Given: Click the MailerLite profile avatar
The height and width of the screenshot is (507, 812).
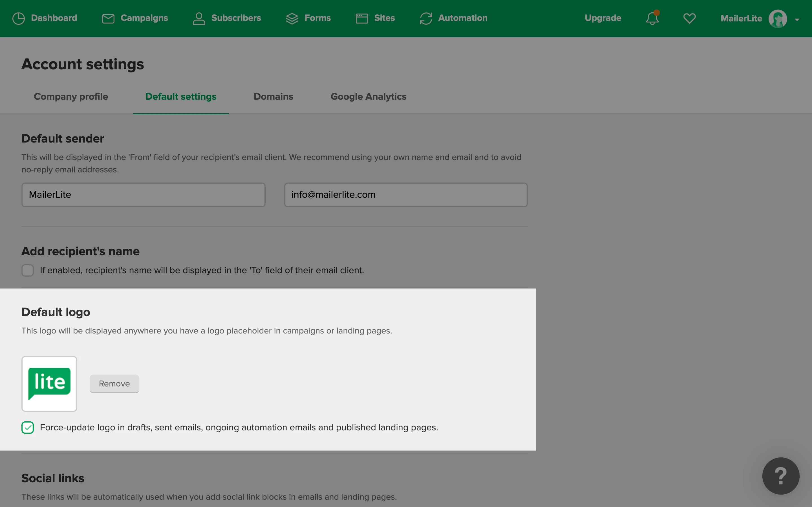Looking at the screenshot, I should pos(777,19).
